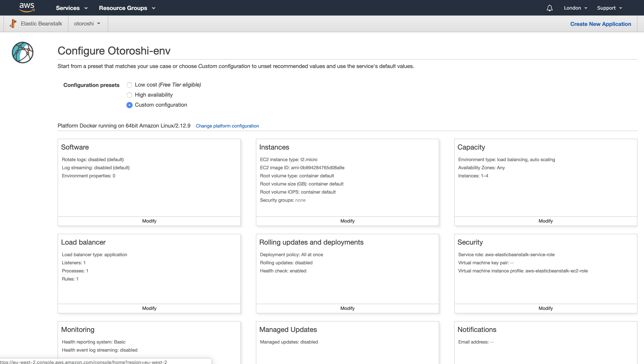
Task: Modify the Software settings card
Action: [x=149, y=221]
